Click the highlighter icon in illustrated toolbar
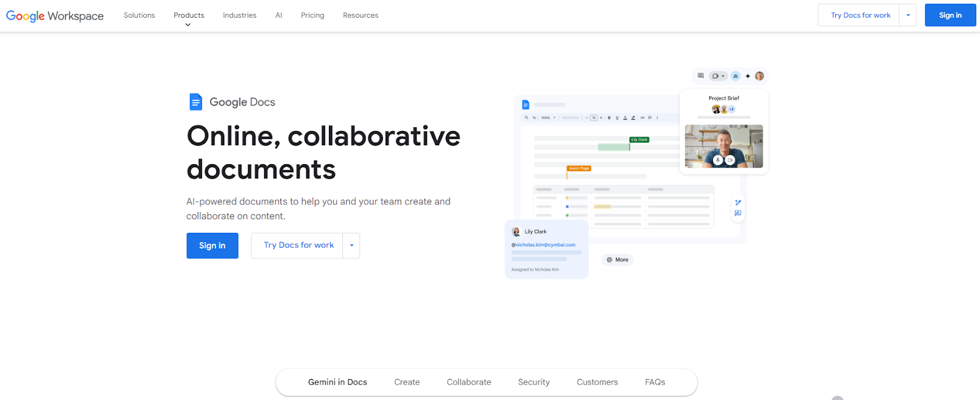The height and width of the screenshot is (400, 980). (x=633, y=118)
